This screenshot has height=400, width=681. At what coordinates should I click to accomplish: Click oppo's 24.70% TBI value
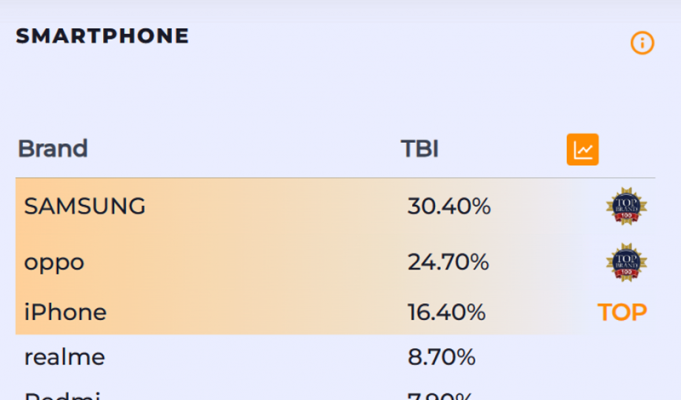pyautogui.click(x=448, y=263)
